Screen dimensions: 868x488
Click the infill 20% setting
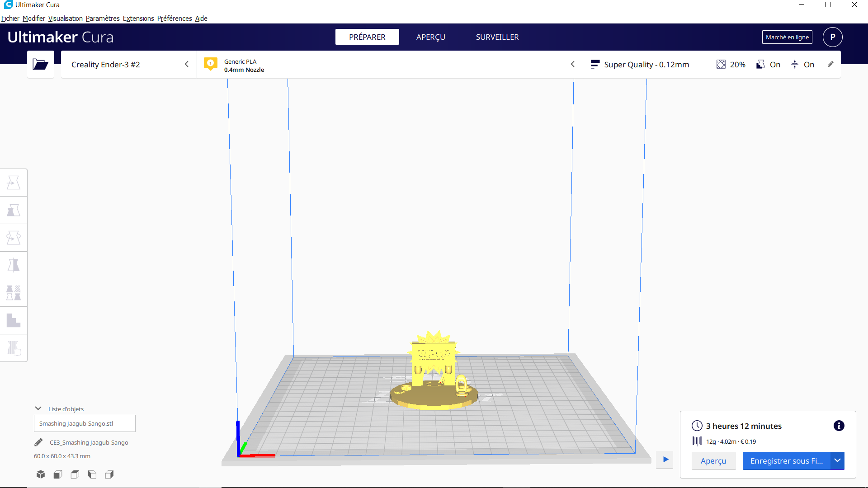click(731, 65)
